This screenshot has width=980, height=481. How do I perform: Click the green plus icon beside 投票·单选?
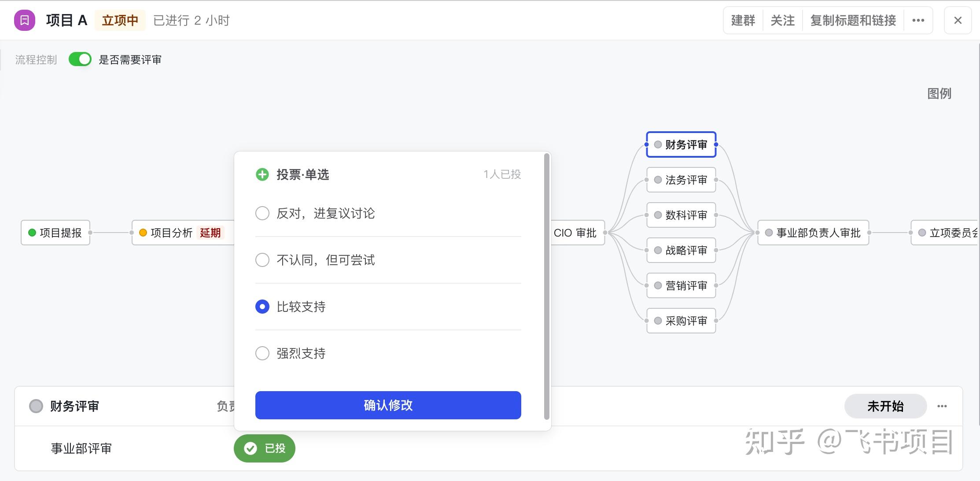262,174
